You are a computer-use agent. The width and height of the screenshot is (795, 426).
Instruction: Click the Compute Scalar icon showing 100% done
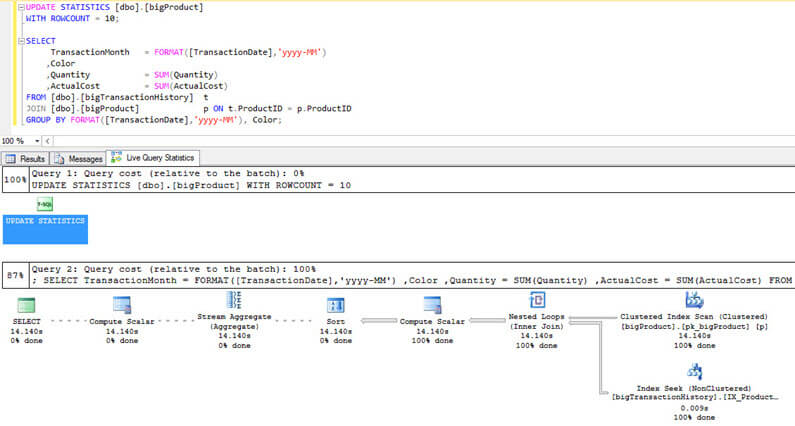[432, 305]
